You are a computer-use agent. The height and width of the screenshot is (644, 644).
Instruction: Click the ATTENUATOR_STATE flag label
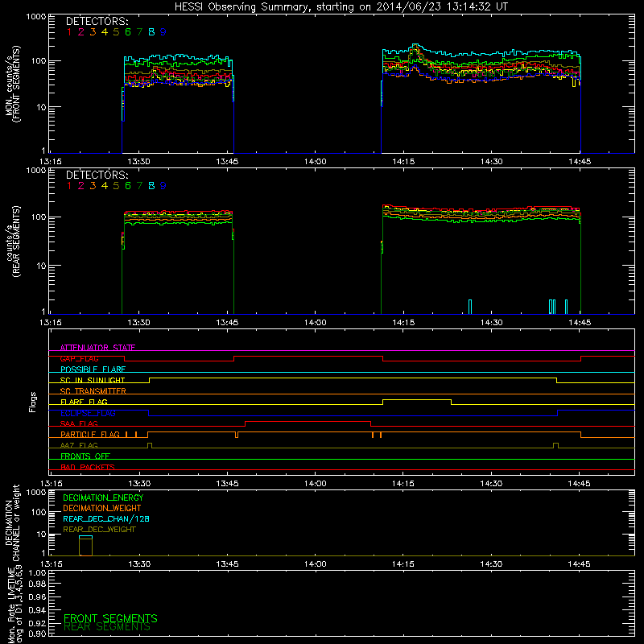(97, 348)
